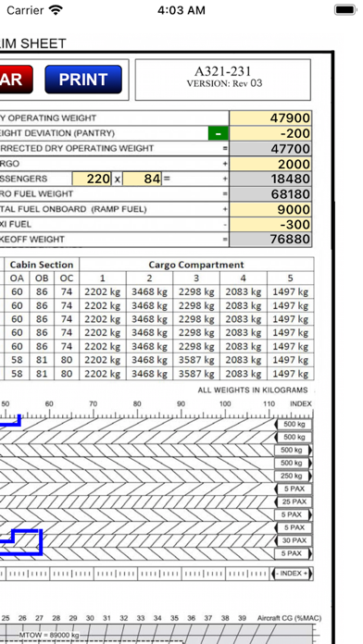Tap cargo compartment column header 2

point(149,279)
